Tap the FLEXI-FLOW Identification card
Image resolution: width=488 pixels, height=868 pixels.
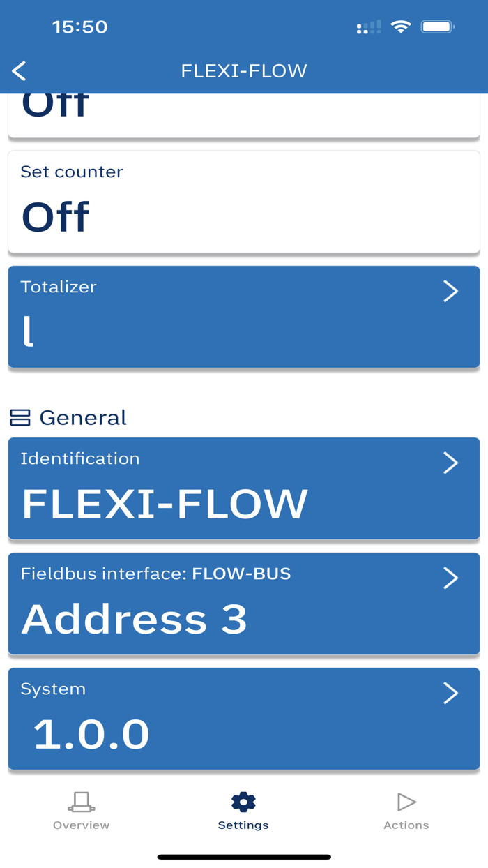pos(243,488)
